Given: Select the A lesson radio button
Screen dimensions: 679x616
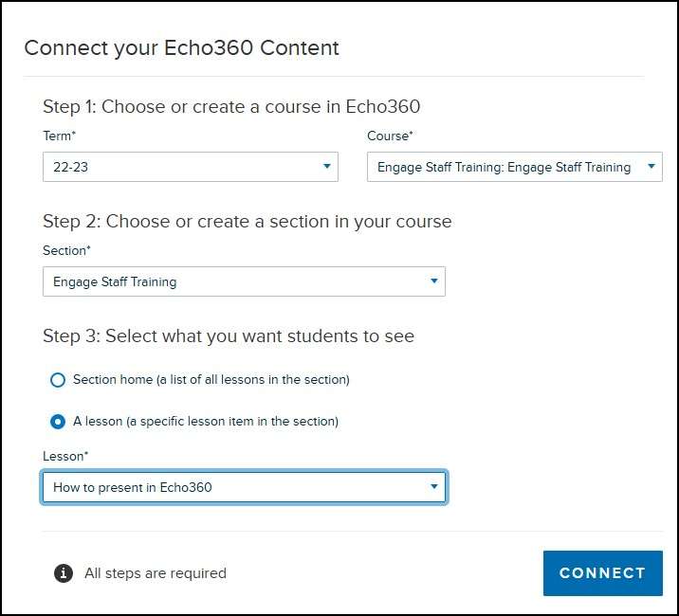Looking at the screenshot, I should tap(58, 421).
